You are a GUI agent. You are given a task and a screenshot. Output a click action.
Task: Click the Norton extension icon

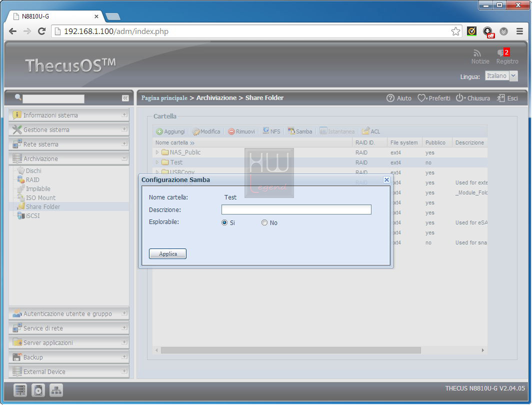point(471,31)
